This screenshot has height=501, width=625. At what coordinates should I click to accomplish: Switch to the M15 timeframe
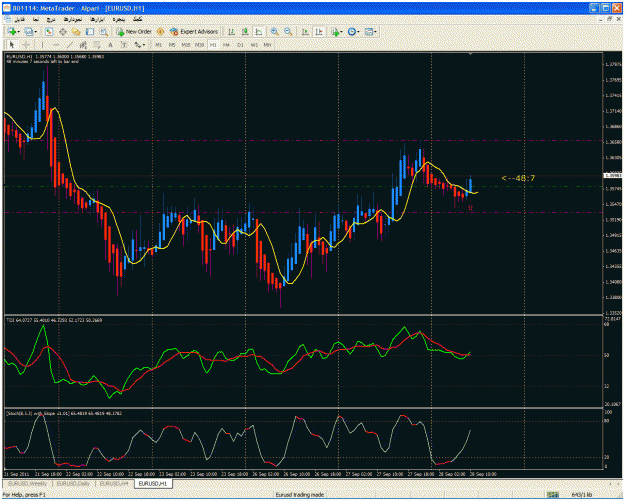click(186, 45)
